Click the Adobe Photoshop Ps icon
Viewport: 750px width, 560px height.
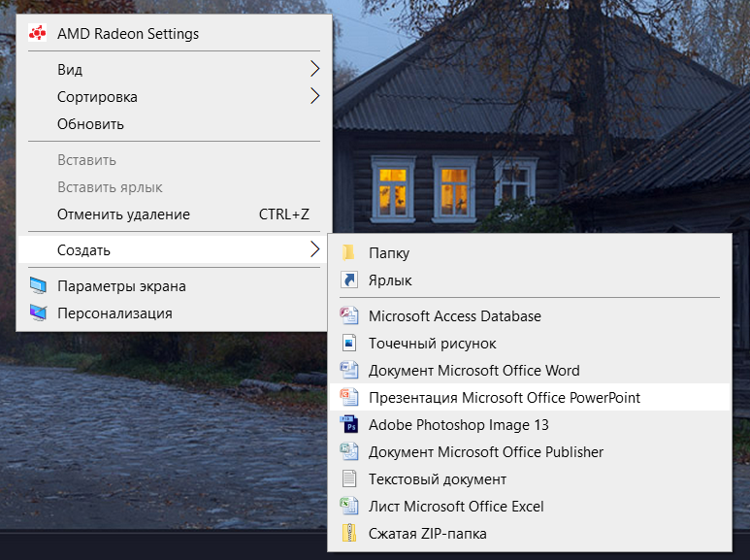coord(349,424)
